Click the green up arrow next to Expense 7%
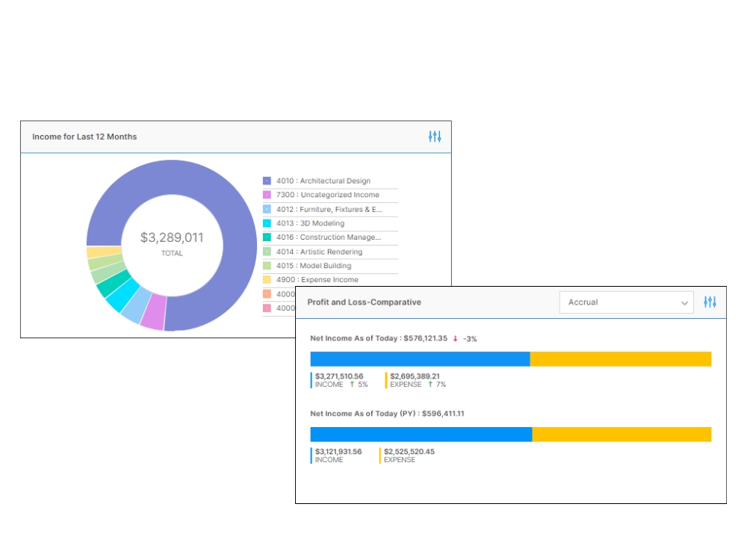Screen dimensions: 747x560 pos(430,385)
